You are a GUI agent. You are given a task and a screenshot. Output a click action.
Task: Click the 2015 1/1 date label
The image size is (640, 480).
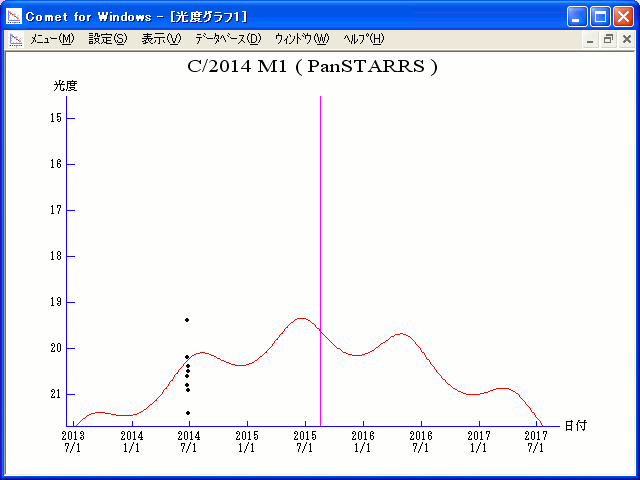[x=247, y=442]
